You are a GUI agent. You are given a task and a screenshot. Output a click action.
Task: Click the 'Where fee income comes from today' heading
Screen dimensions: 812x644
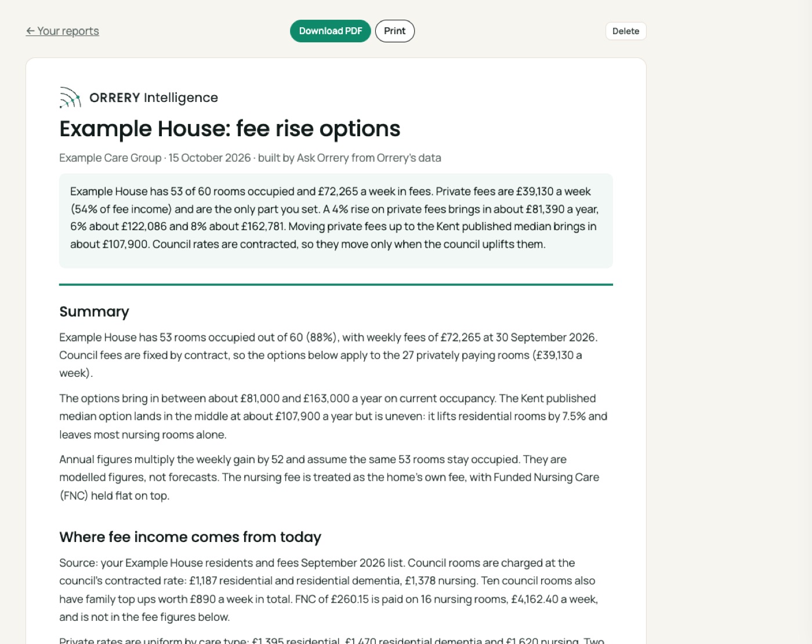[x=190, y=537]
